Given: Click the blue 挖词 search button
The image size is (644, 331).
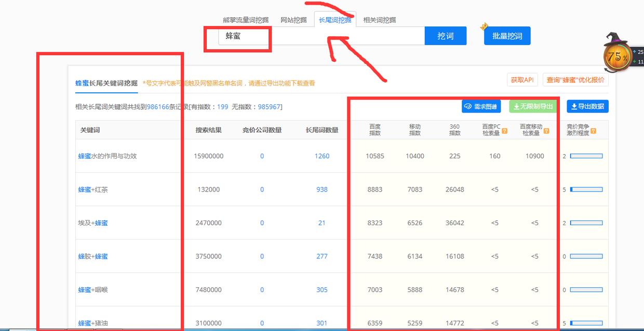Looking at the screenshot, I should point(446,36).
